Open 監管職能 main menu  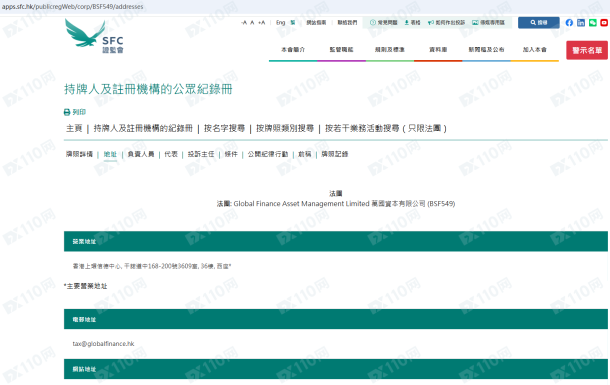(341, 50)
